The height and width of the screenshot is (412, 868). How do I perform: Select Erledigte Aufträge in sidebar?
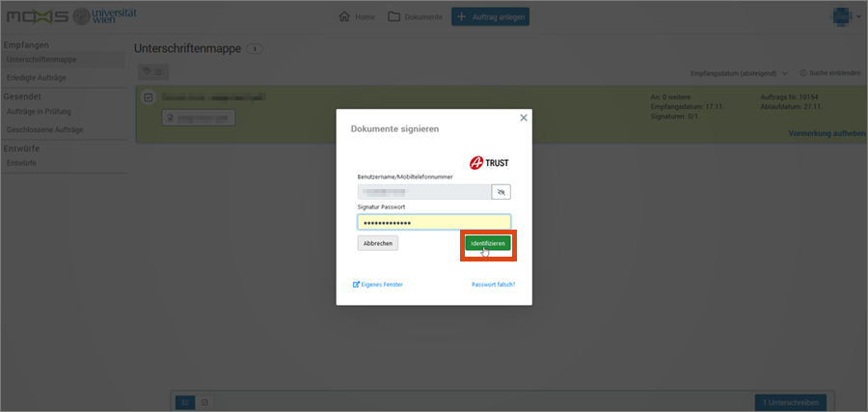(x=39, y=77)
